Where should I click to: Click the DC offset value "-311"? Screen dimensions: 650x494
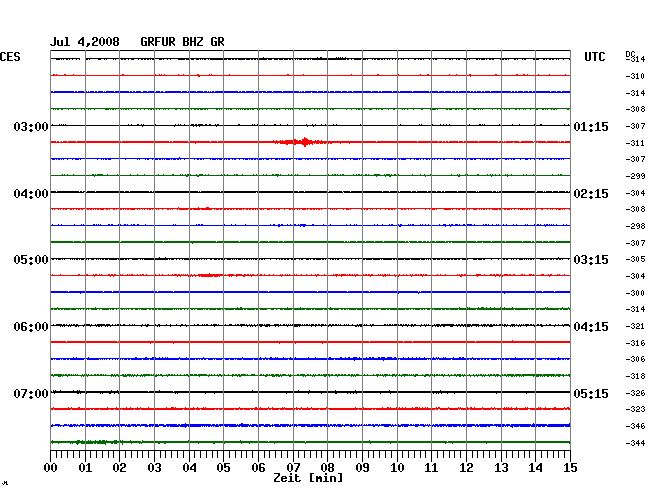point(635,143)
